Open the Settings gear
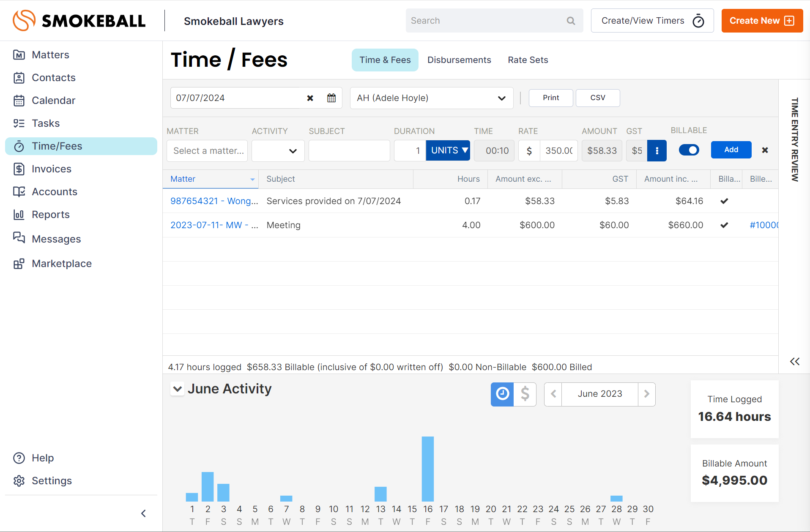The width and height of the screenshot is (810, 532). tap(19, 481)
